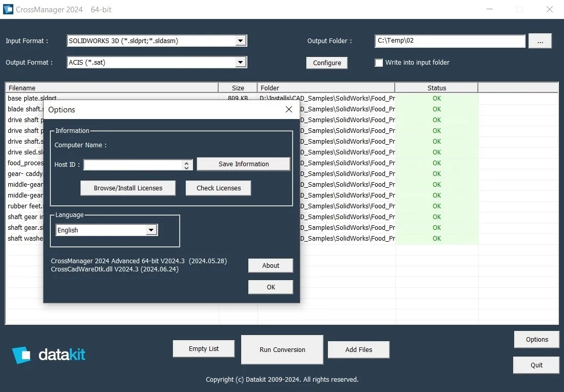Click Empty List button
This screenshot has height=392, width=564.
(204, 349)
